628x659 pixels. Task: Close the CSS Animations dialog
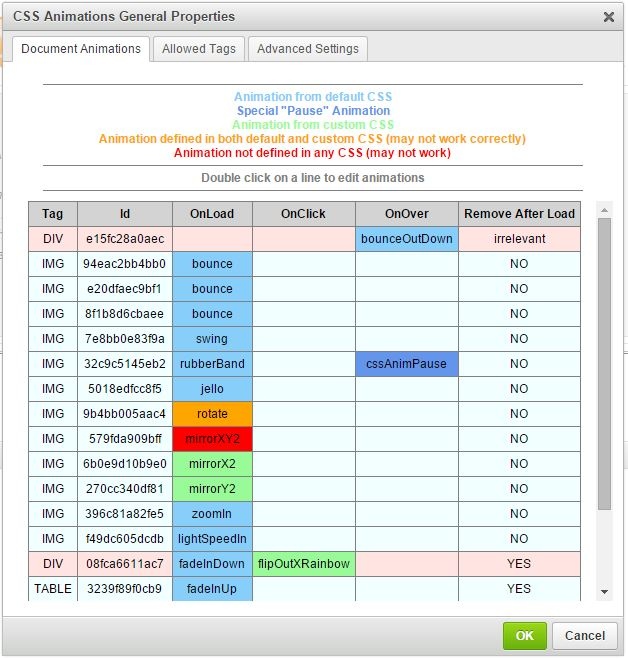tap(609, 17)
